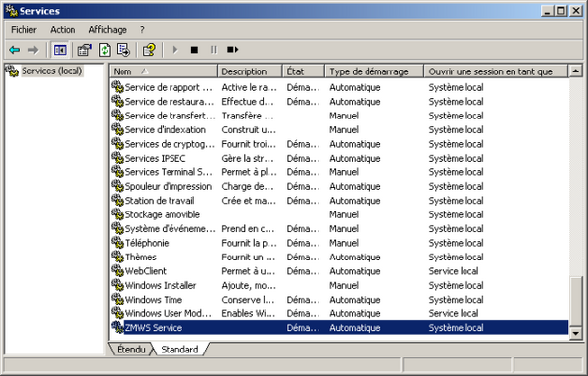
Task: Click the Services title bar icon
Action: tap(11, 11)
